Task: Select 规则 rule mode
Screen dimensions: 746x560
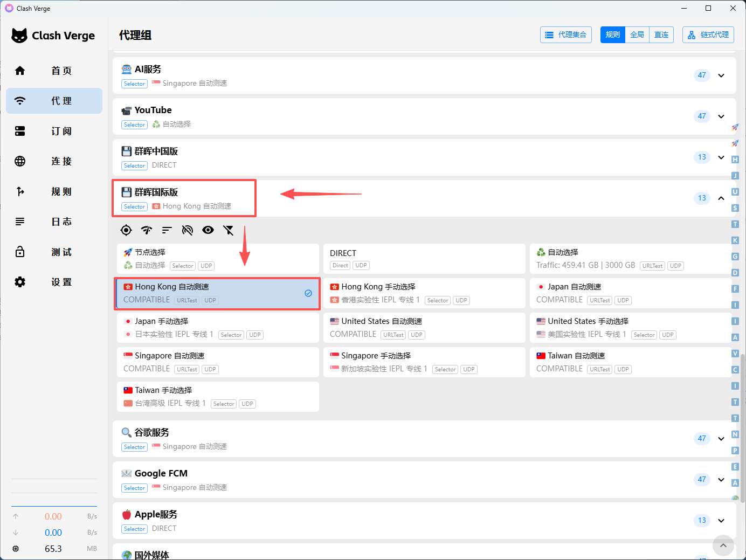Action: (613, 35)
